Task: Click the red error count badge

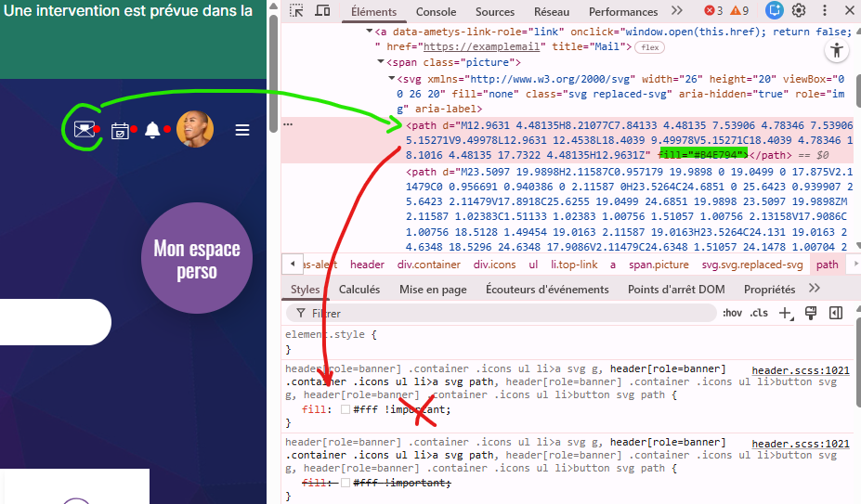Action: 713,11
